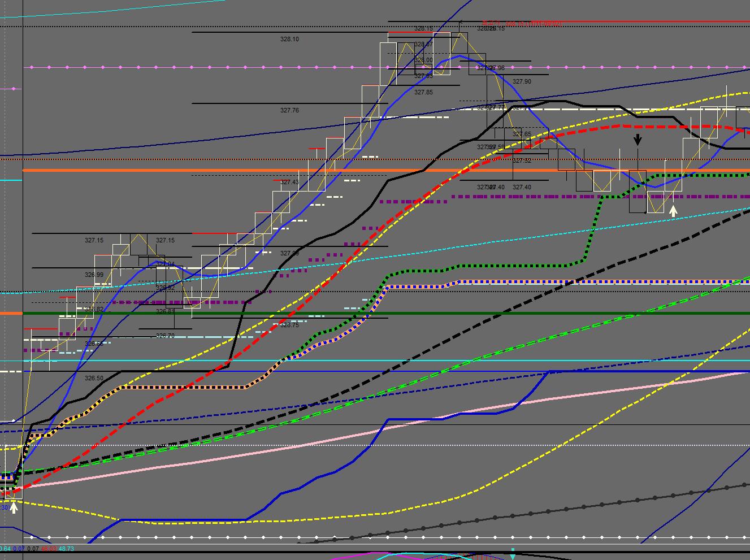Click the black down arrow sell signal
Screen dimensions: 750x560
click(x=638, y=139)
